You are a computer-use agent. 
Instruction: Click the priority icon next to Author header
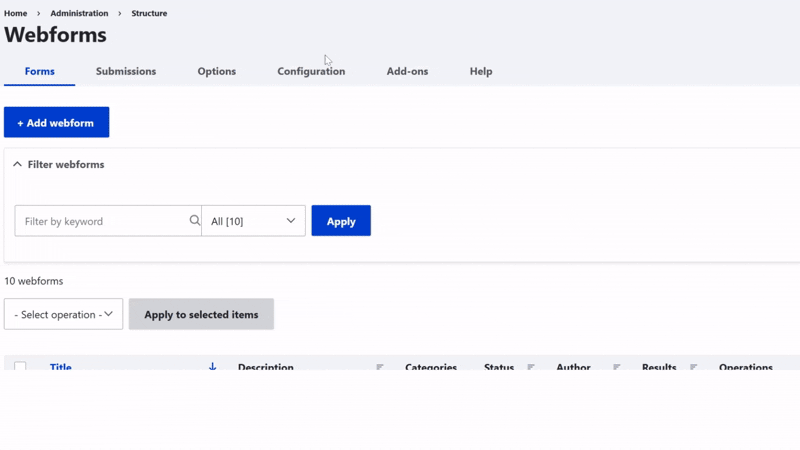[616, 367]
